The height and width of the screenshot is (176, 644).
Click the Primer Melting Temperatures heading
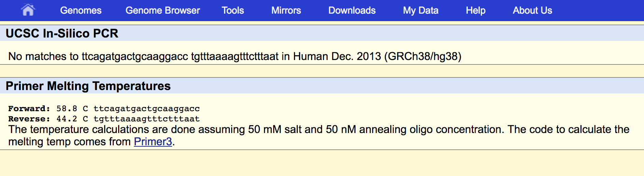point(88,86)
